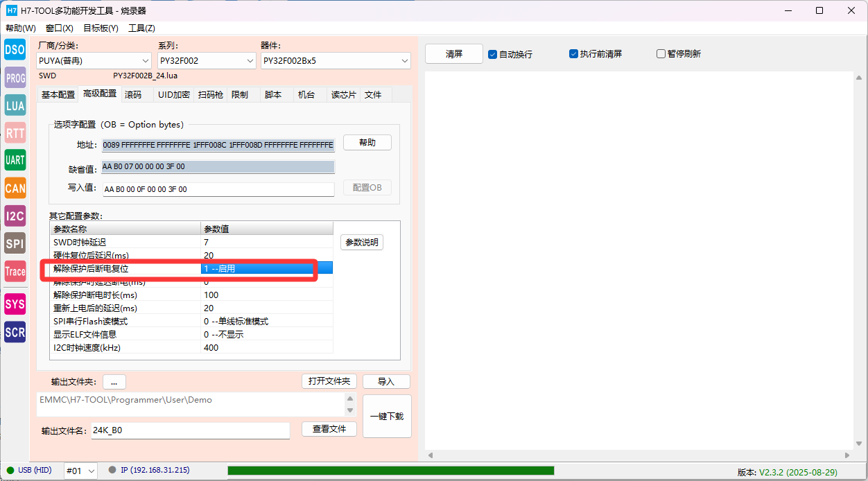This screenshot has width=868, height=481.
Task: Open the I2C tool icon
Action: pos(15,216)
